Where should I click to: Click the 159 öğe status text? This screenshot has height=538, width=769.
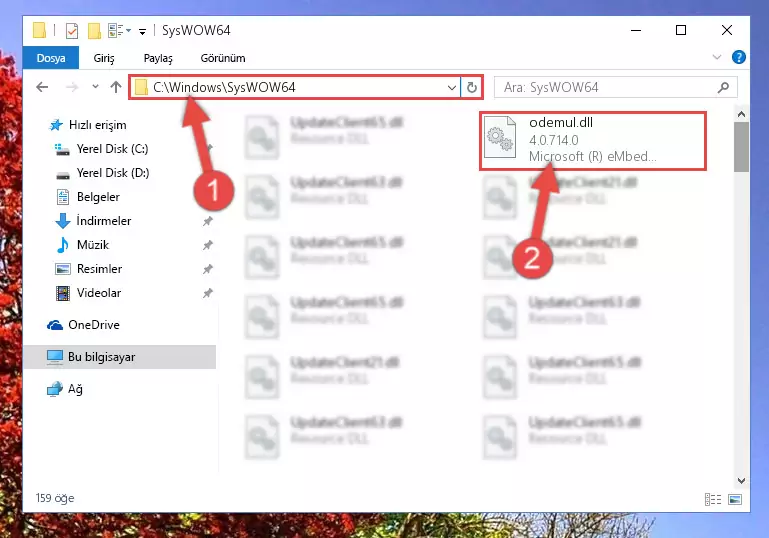(54, 498)
